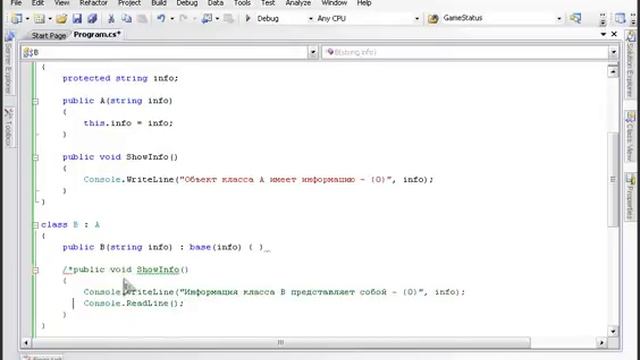Open the Tools menu

click(242, 3)
